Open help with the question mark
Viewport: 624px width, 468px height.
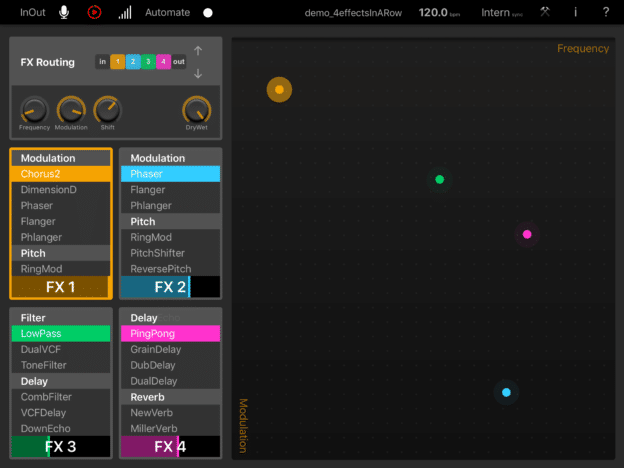(x=606, y=12)
